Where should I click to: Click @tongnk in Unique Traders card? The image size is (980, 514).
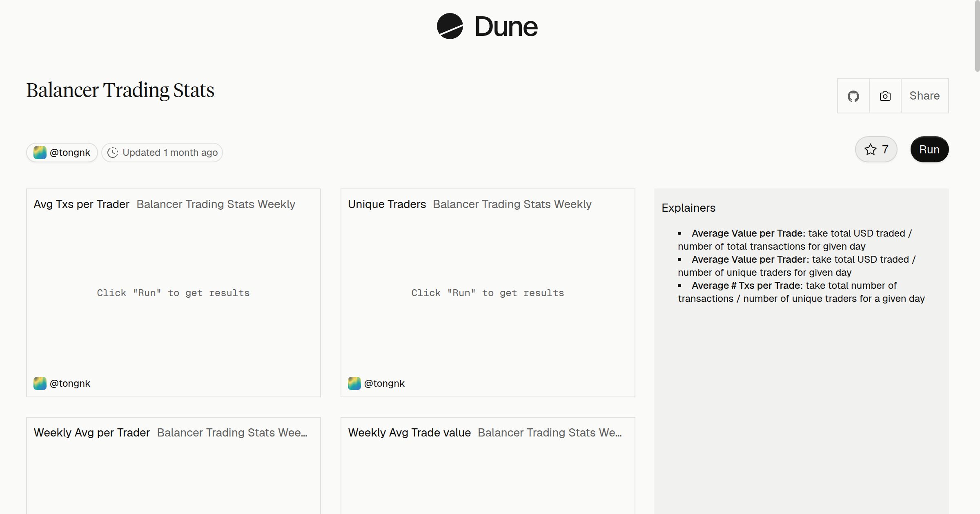coord(384,383)
